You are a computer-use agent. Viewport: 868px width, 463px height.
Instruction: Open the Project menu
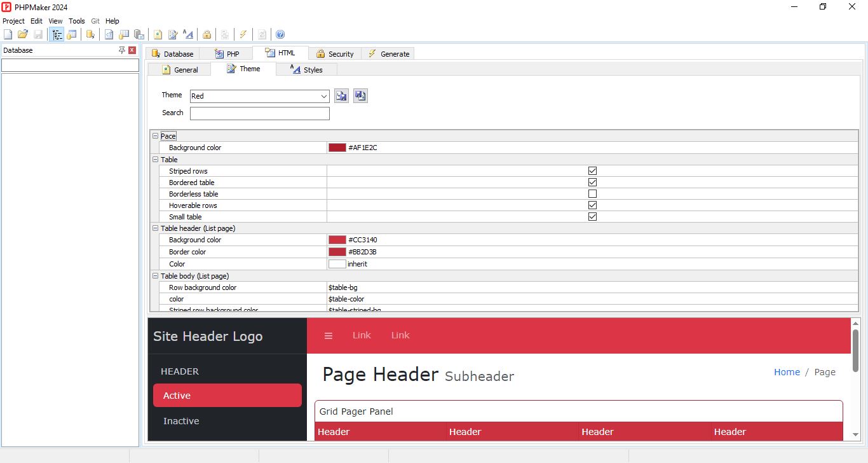click(13, 21)
